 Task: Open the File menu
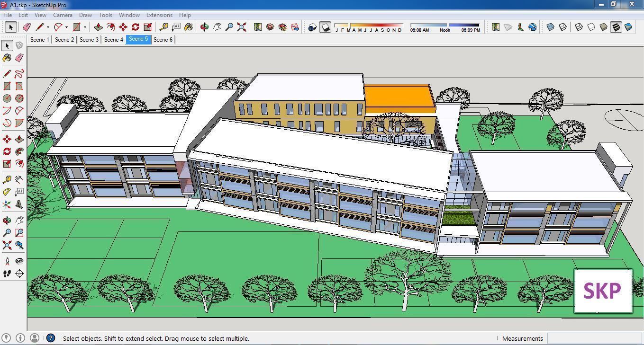[8, 15]
